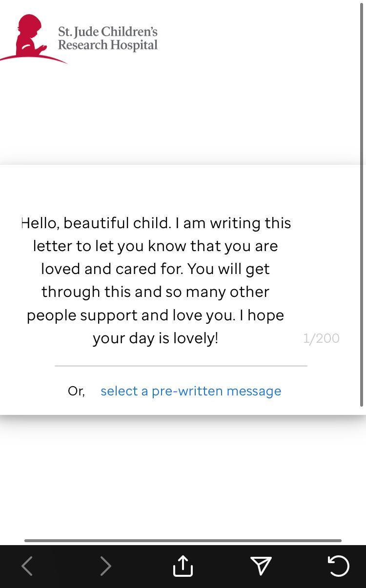Image resolution: width=366 pixels, height=588 pixels.
Task: Click the underline beneath the message field
Action: click(181, 365)
